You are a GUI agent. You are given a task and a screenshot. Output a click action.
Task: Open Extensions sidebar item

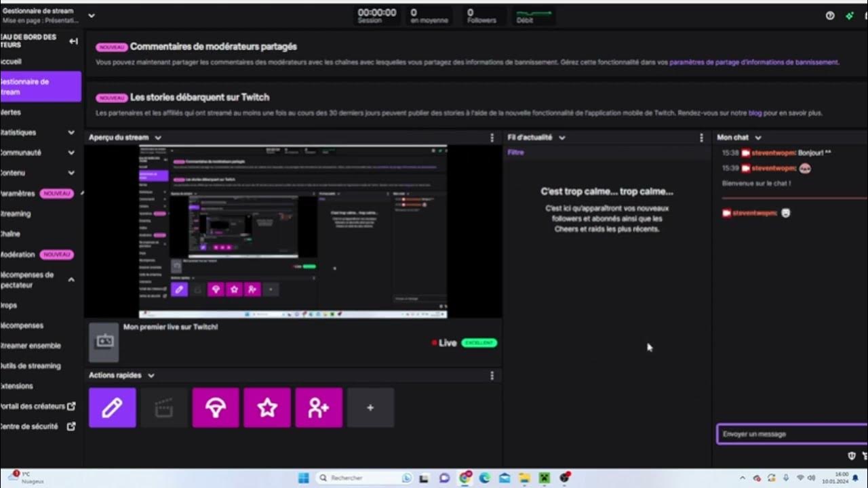pos(17,386)
